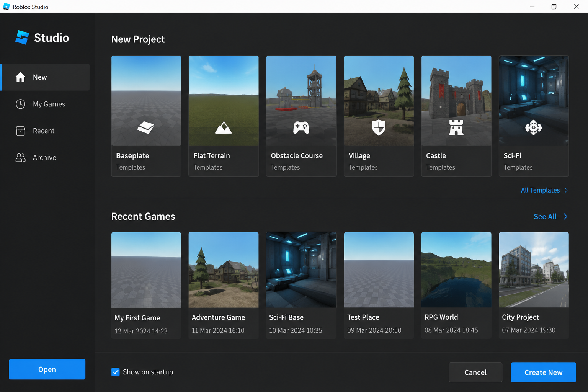
Task: Open the All Templates link
Action: click(x=540, y=190)
